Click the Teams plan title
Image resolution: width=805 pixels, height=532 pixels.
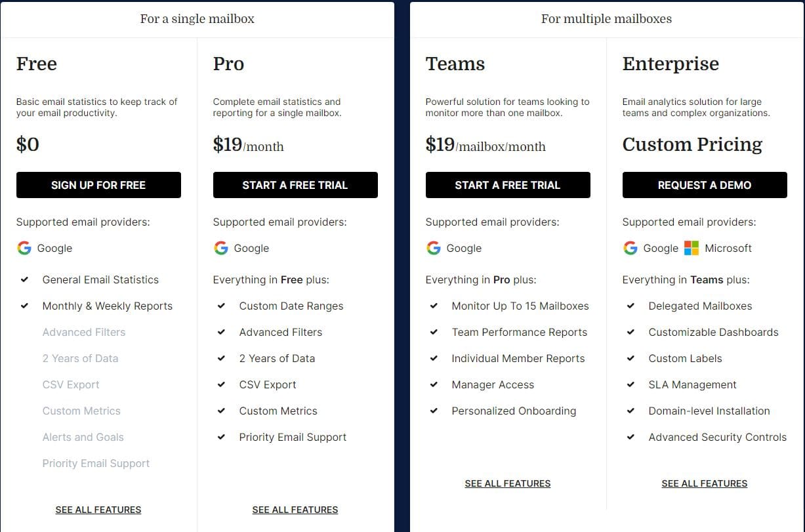coord(455,64)
